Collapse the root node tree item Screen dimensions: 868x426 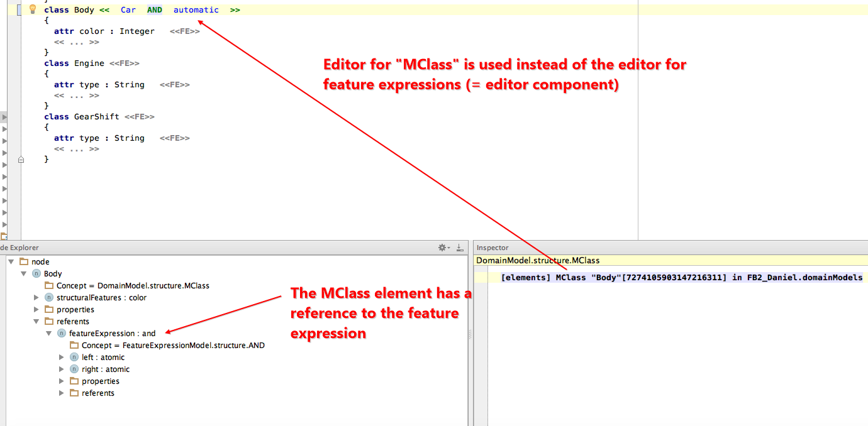[11, 262]
